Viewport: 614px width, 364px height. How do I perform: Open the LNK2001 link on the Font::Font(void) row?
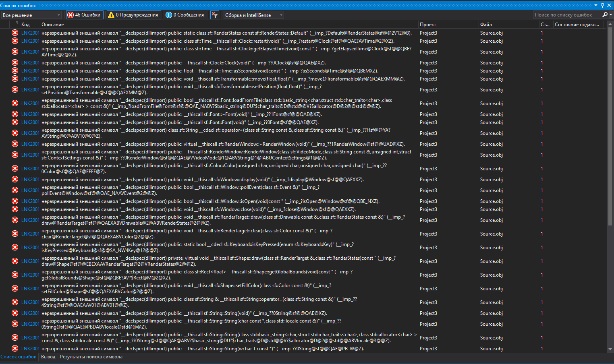[x=30, y=122]
